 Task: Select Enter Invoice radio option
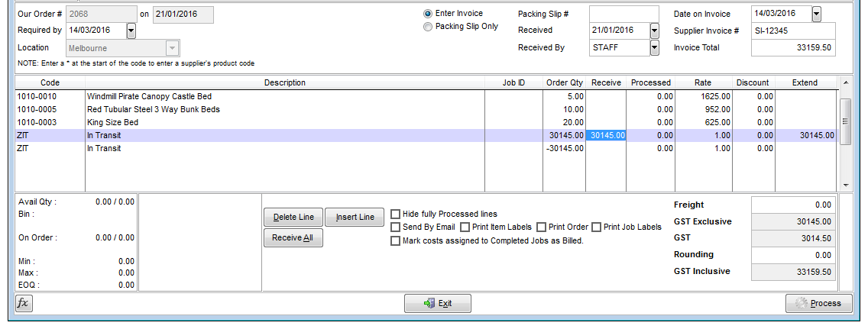point(428,13)
